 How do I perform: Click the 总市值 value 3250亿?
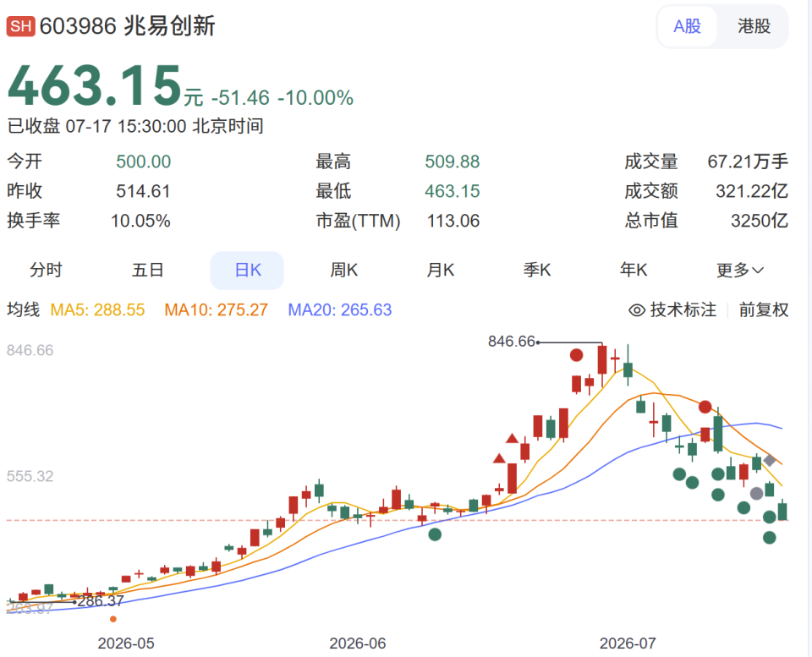pos(760,221)
